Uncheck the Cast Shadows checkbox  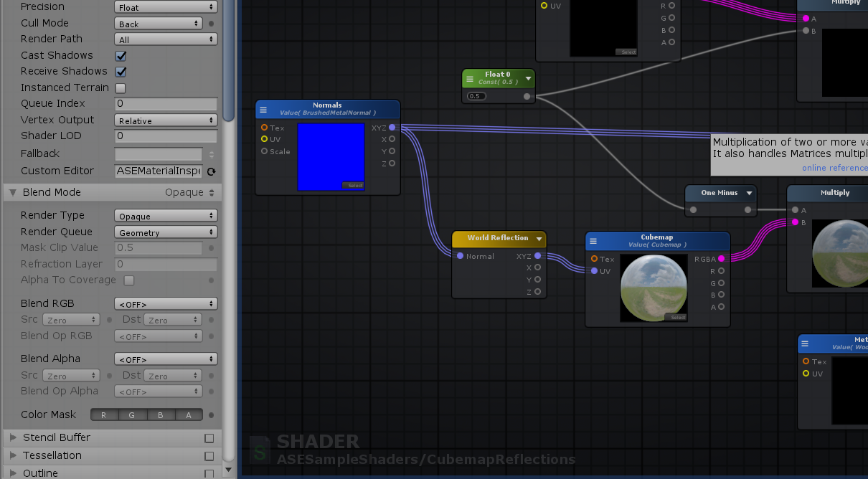(x=121, y=54)
